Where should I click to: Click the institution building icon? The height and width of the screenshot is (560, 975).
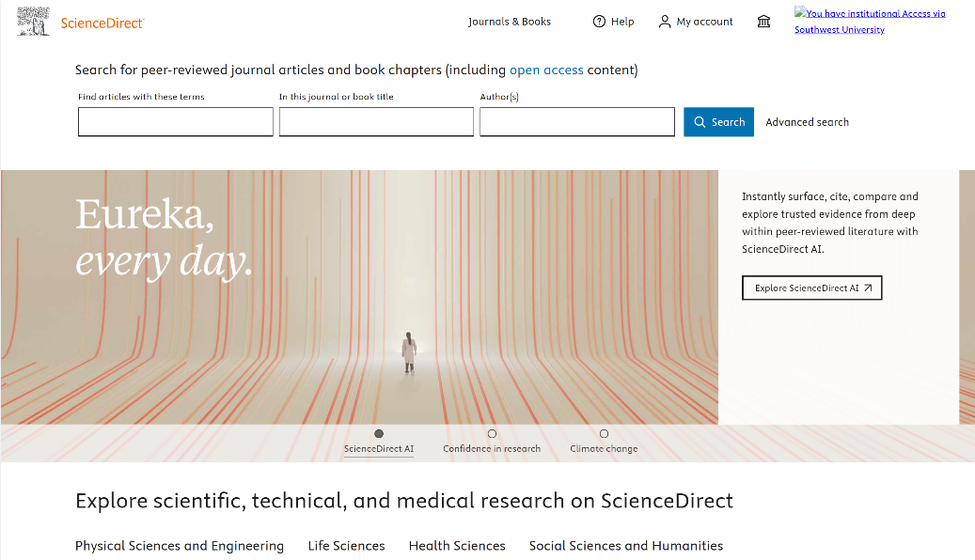click(763, 22)
